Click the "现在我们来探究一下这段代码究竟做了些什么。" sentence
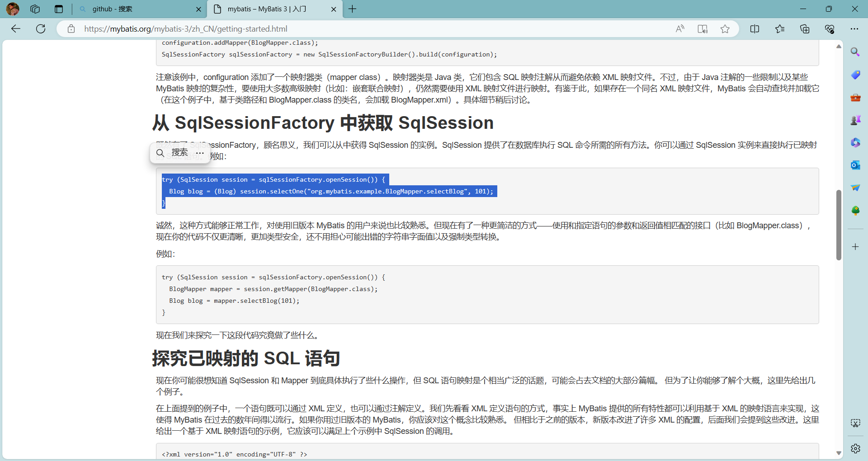The width and height of the screenshot is (868, 461). pos(238,335)
